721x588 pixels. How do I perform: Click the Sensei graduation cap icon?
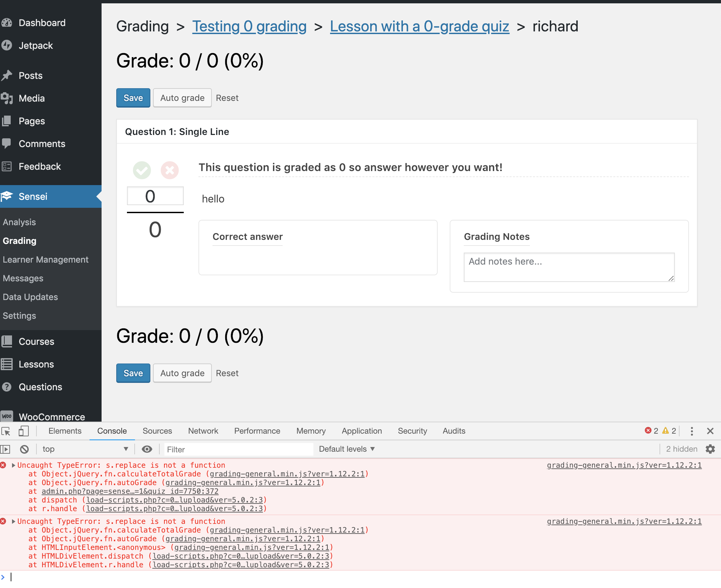tap(7, 196)
